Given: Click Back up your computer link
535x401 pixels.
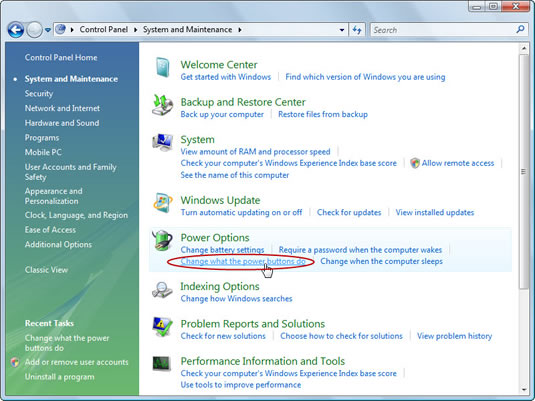Looking at the screenshot, I should click(x=222, y=114).
